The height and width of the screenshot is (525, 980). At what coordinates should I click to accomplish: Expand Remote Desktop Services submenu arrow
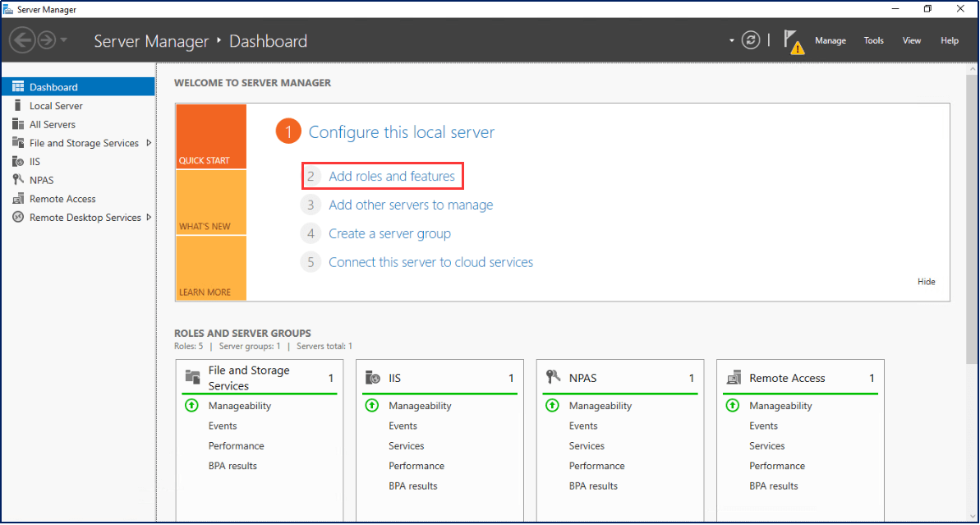149,218
